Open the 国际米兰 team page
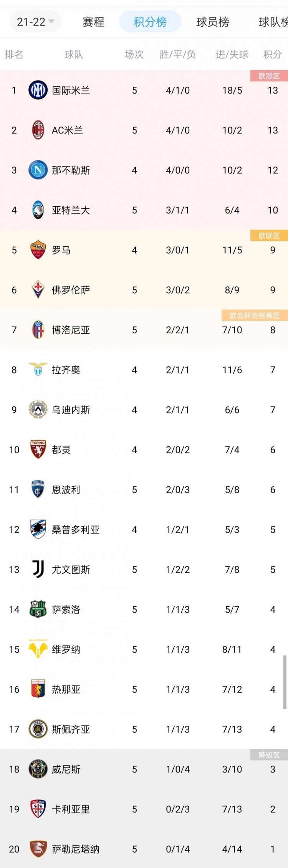 [71, 90]
